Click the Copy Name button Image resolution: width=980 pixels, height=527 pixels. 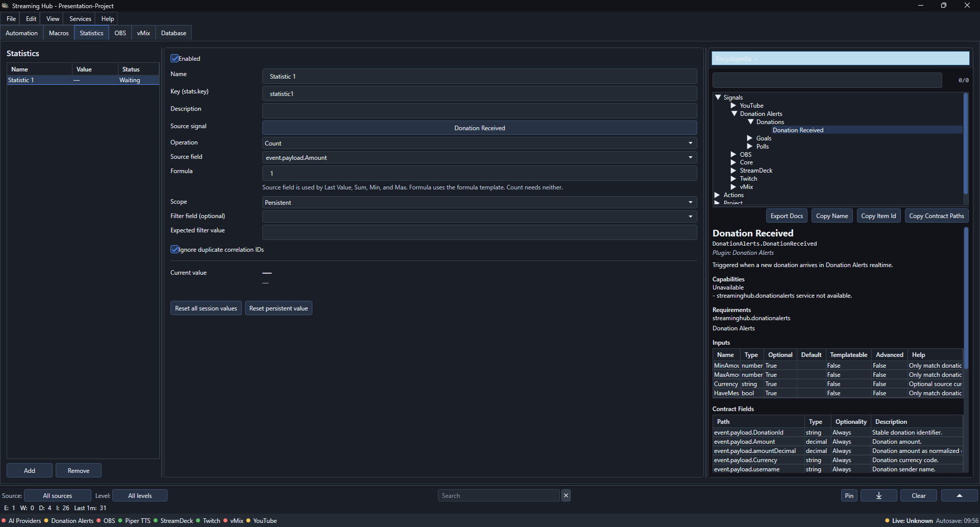[832, 215]
